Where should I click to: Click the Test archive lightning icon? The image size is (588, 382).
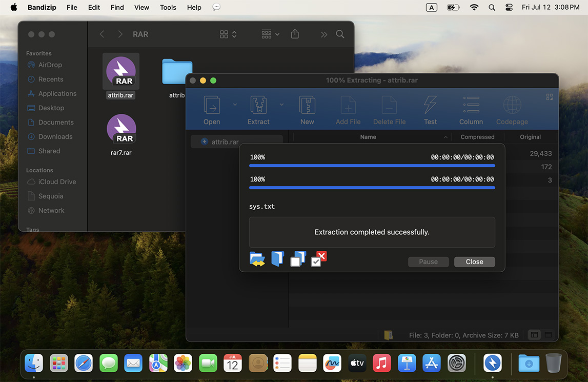(430, 106)
